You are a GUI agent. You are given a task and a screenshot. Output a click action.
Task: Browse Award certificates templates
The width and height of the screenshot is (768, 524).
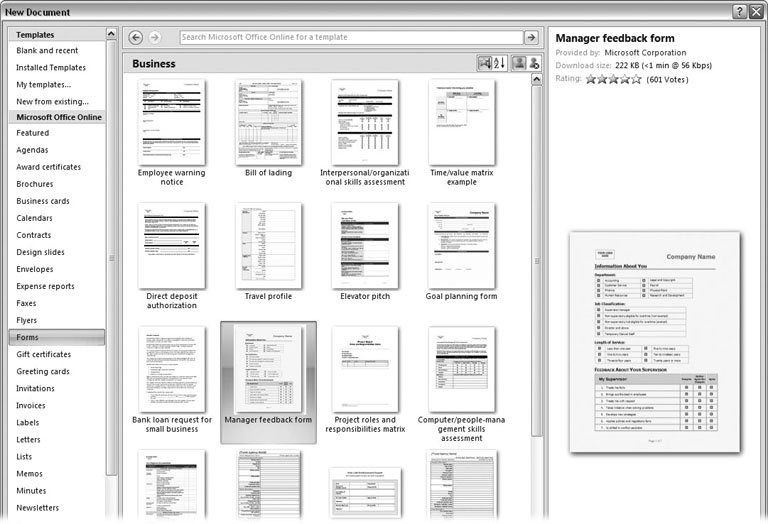(x=48, y=167)
